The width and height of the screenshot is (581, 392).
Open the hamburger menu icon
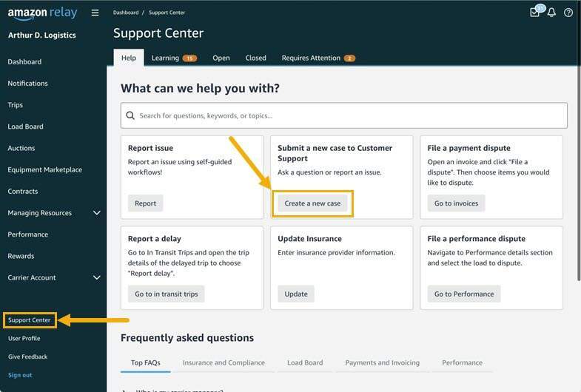coord(95,13)
